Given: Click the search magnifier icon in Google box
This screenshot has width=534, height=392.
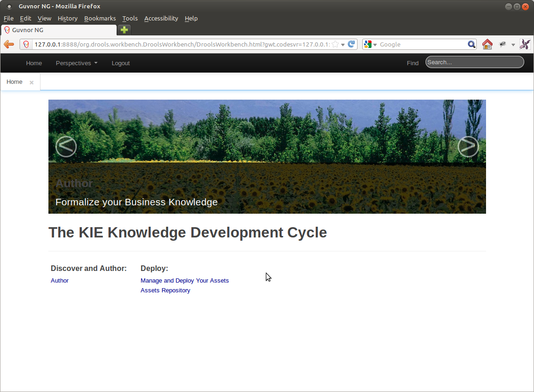Looking at the screenshot, I should point(471,44).
